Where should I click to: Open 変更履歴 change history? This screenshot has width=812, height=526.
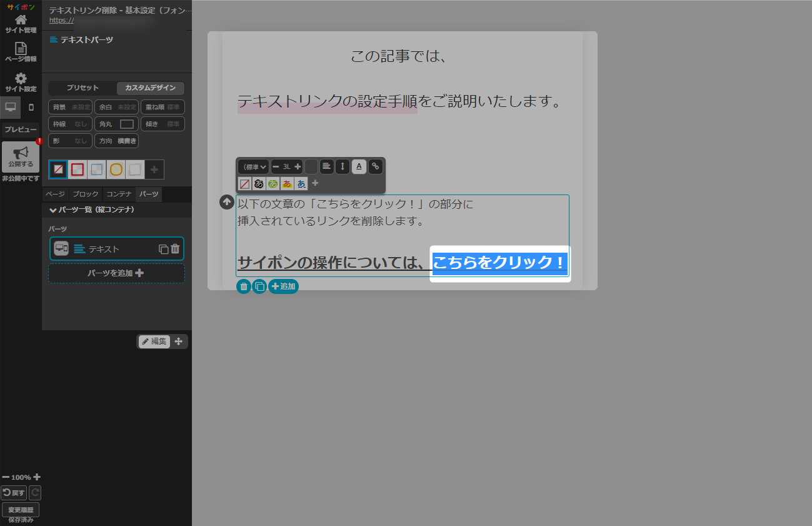click(21, 510)
